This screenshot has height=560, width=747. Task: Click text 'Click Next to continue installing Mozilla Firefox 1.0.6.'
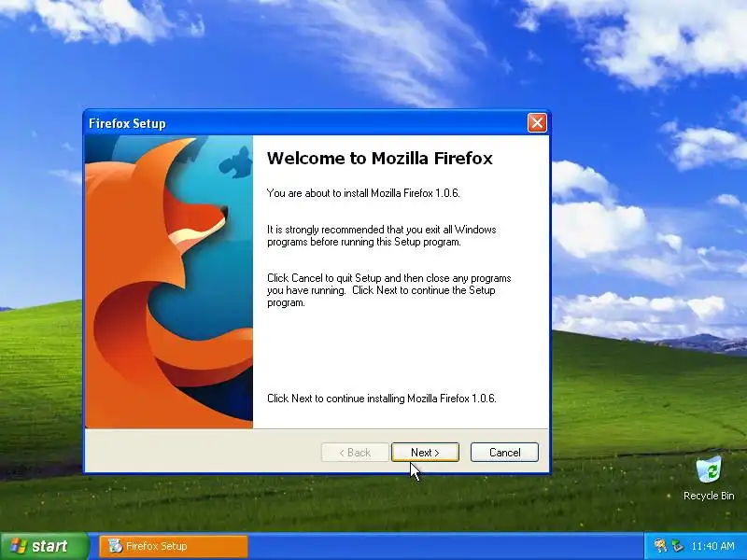point(382,399)
